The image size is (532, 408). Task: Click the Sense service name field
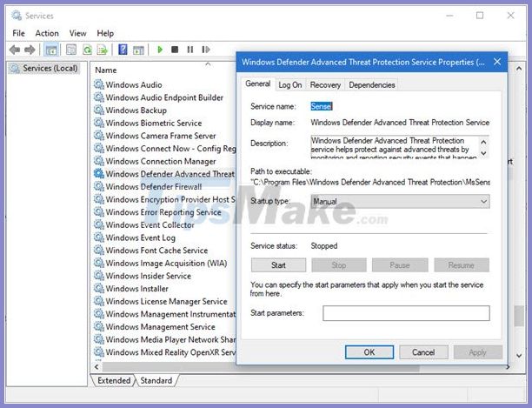(x=322, y=106)
